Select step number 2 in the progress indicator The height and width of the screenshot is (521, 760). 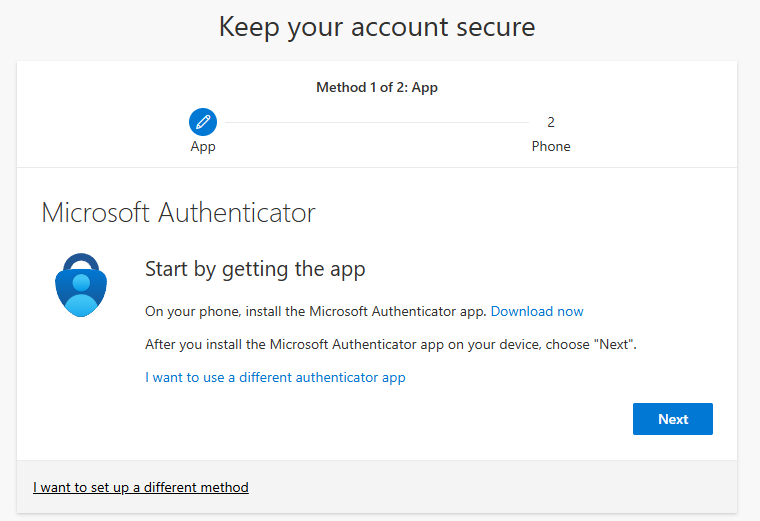tap(551, 122)
